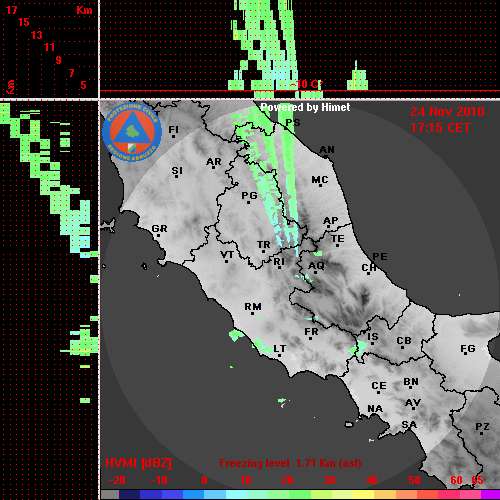The width and height of the screenshot is (500, 500).
Task: Click the '40' dBZ scale value
Action: click(371, 480)
